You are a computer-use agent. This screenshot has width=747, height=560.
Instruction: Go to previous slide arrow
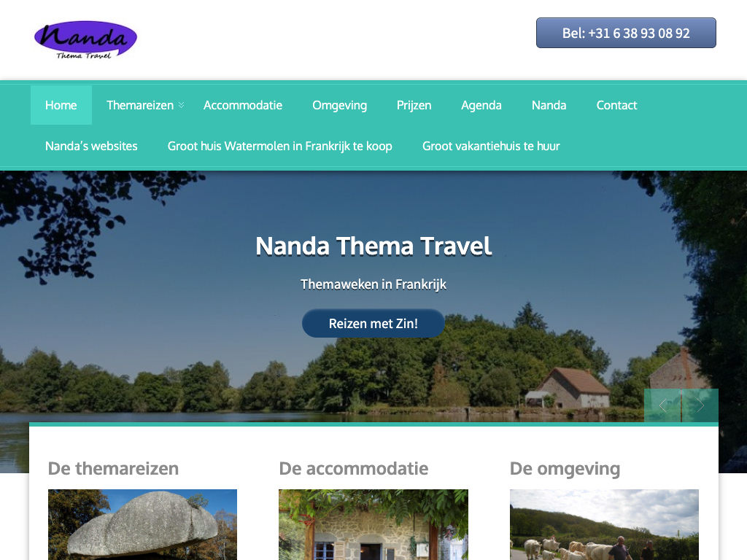[662, 405]
